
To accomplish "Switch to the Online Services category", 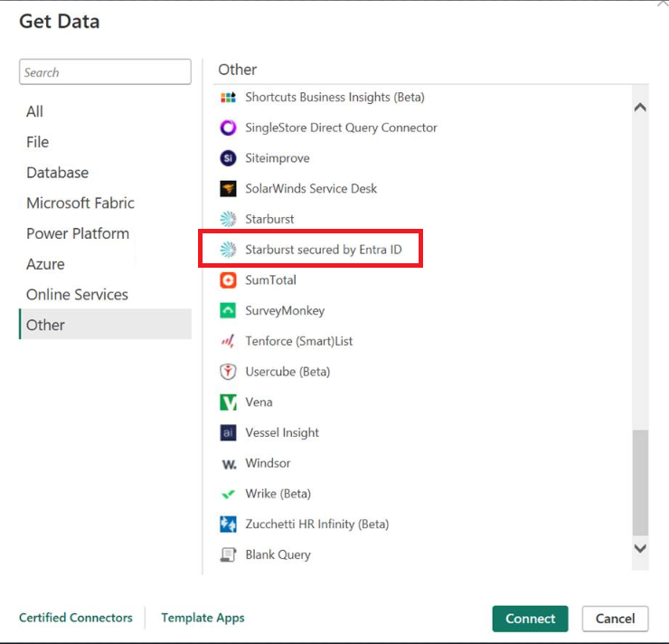I will tap(106, 295).
